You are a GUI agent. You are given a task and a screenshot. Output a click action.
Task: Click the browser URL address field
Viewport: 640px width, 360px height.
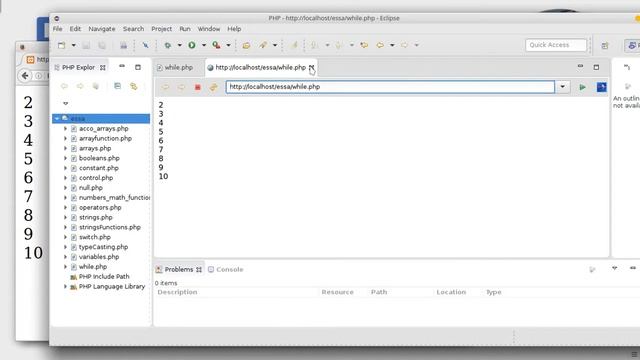390,87
